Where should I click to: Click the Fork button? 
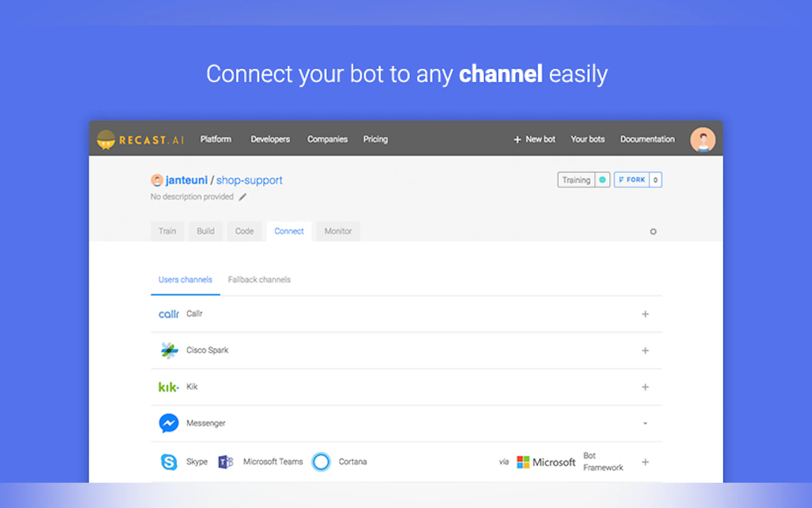(632, 180)
